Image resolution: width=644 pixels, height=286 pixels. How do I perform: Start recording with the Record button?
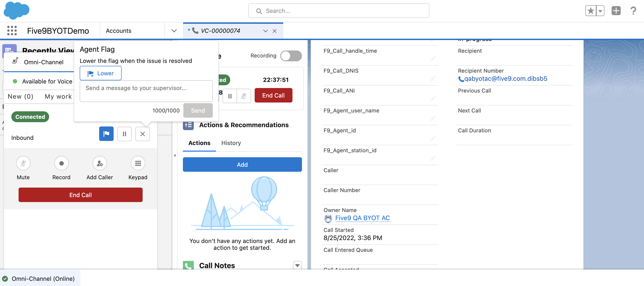pos(61,163)
